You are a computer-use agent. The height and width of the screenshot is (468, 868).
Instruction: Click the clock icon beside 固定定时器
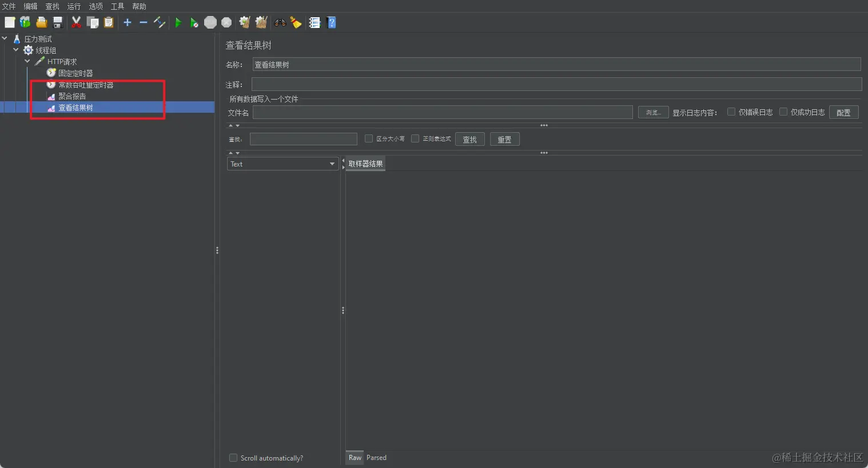(51, 73)
